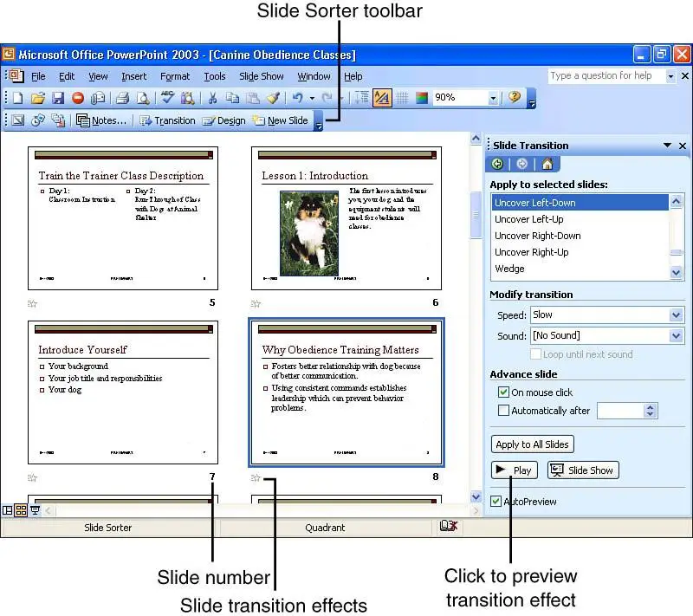The height and width of the screenshot is (616, 693).
Task: Click the red Permission icon
Action: tap(78, 98)
